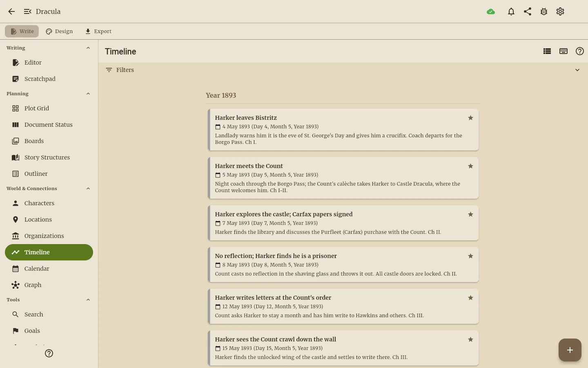The height and width of the screenshot is (368, 588).
Task: Open Organizations page
Action: pyautogui.click(x=49, y=236)
